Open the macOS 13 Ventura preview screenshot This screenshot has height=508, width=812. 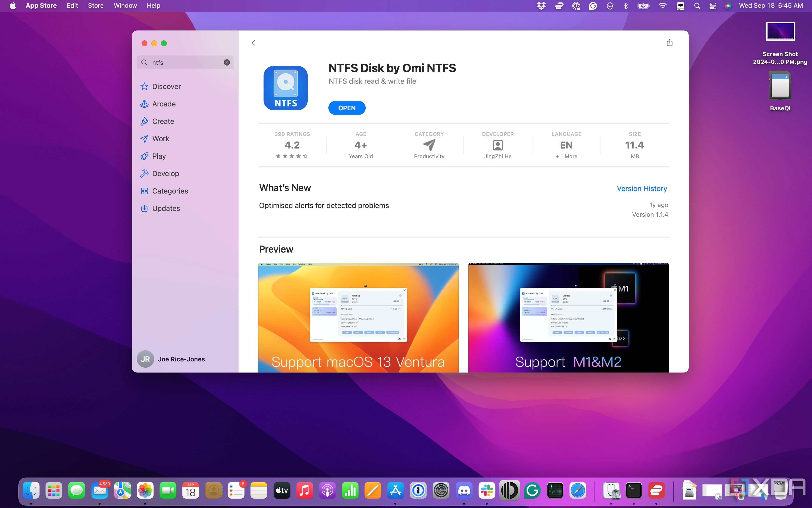358,317
